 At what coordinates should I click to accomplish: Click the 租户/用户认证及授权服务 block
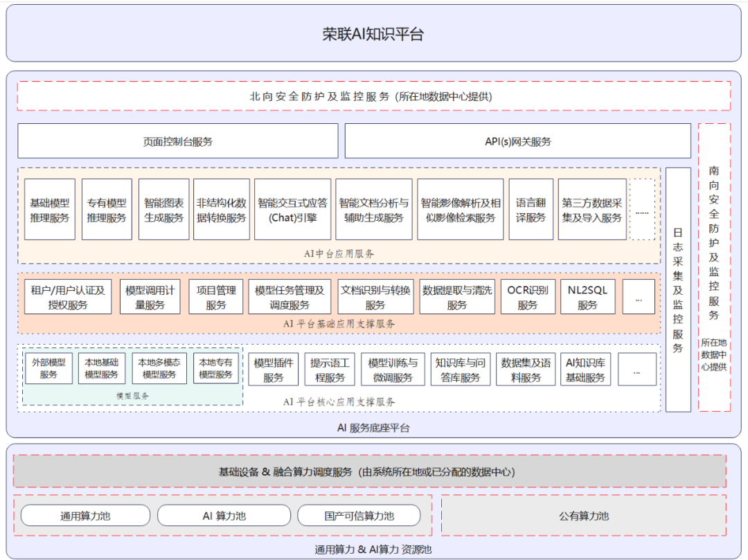coord(68,296)
